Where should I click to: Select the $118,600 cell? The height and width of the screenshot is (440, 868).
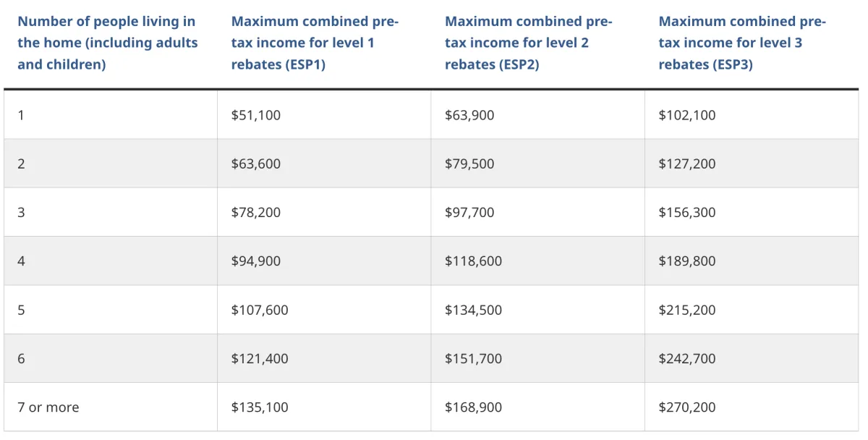click(x=473, y=261)
